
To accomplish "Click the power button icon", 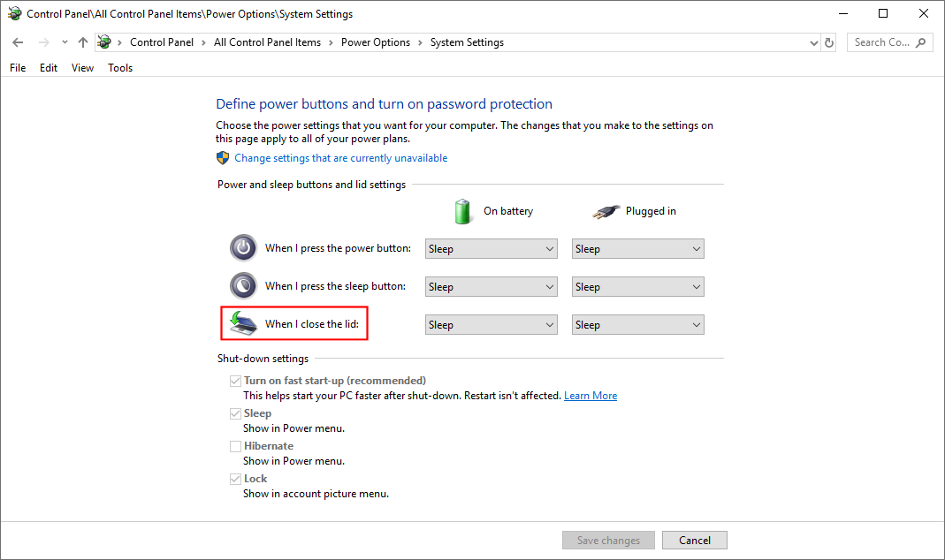I will [x=243, y=247].
